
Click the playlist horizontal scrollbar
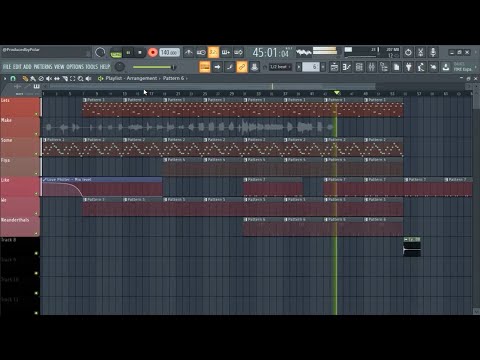click(213, 86)
